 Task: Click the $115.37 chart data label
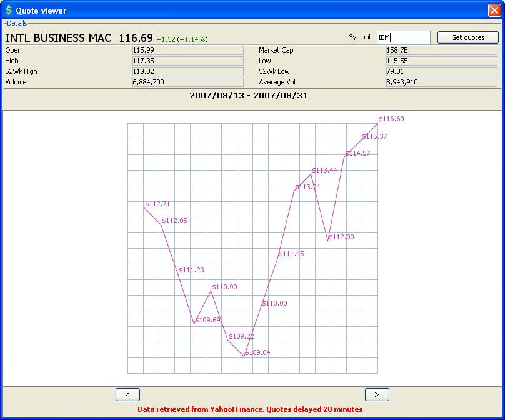click(374, 136)
